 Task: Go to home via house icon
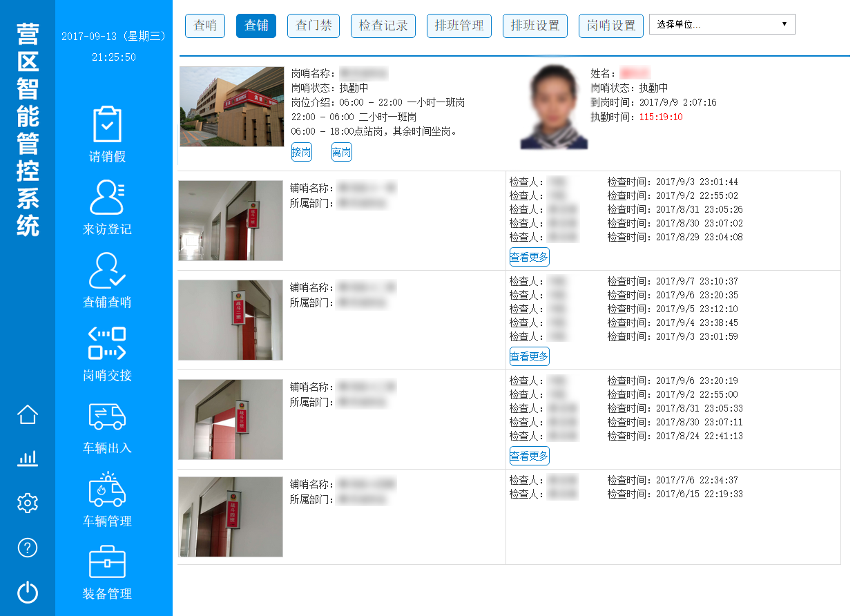point(28,414)
